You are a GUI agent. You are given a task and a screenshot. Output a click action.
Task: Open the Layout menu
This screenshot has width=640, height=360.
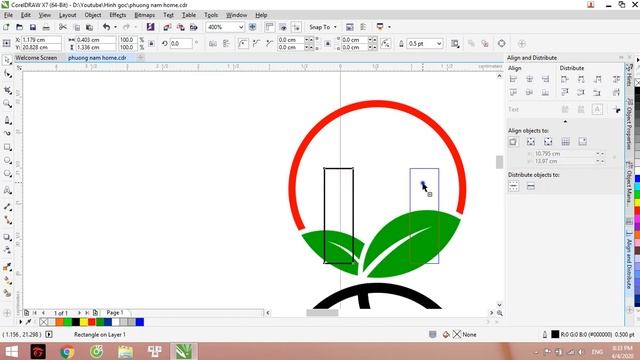pos(67,15)
